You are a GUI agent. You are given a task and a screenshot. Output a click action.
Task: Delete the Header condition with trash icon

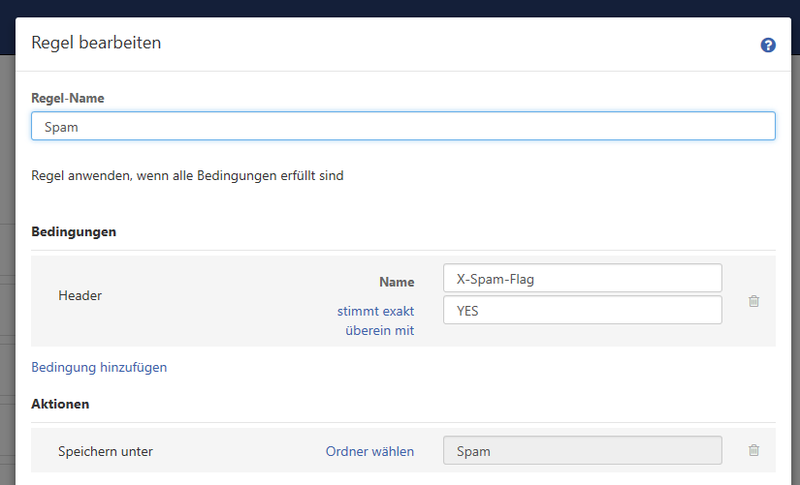pos(754,301)
